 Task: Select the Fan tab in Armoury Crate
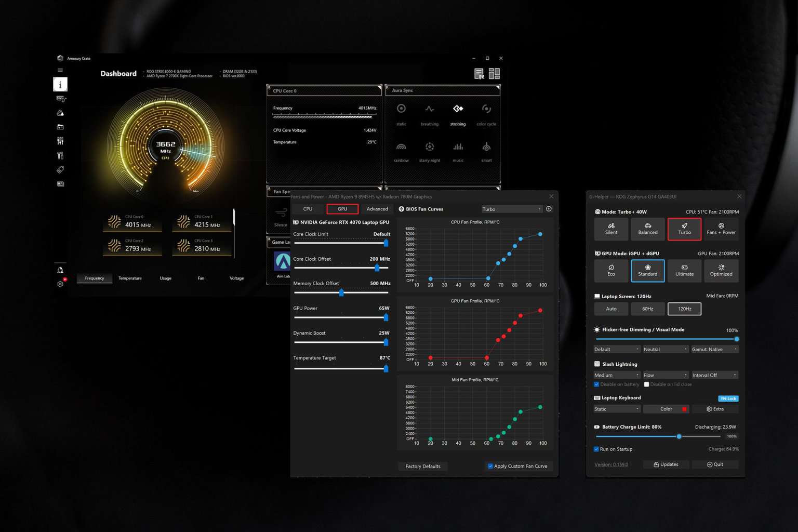tap(201, 278)
